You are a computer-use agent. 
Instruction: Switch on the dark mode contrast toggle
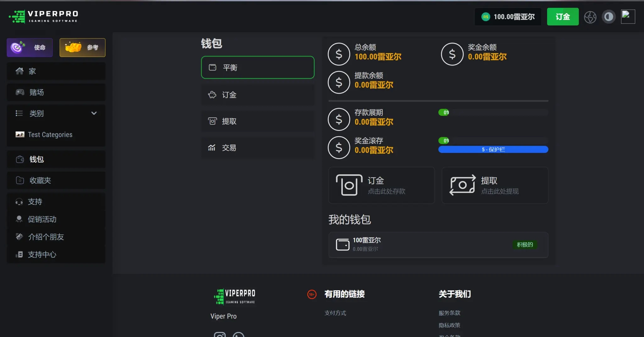(609, 16)
